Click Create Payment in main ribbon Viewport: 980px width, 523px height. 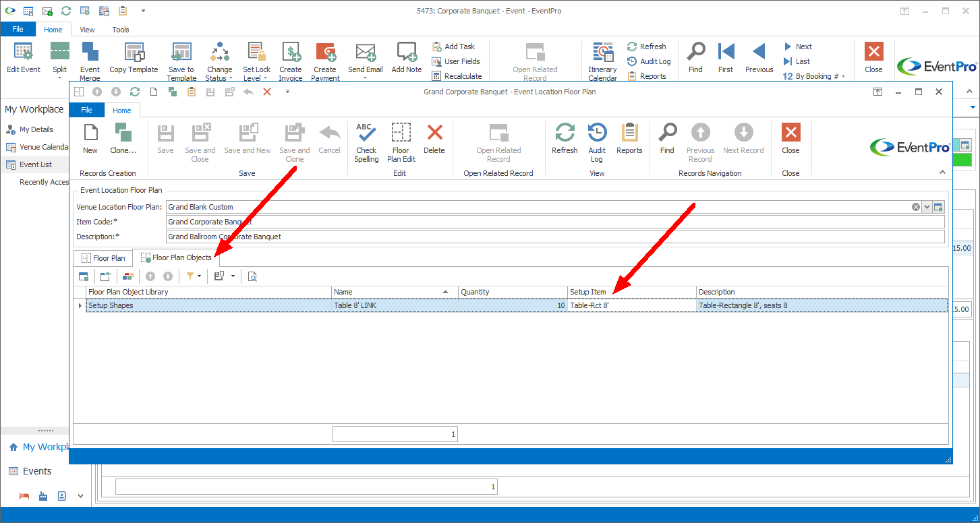325,61
